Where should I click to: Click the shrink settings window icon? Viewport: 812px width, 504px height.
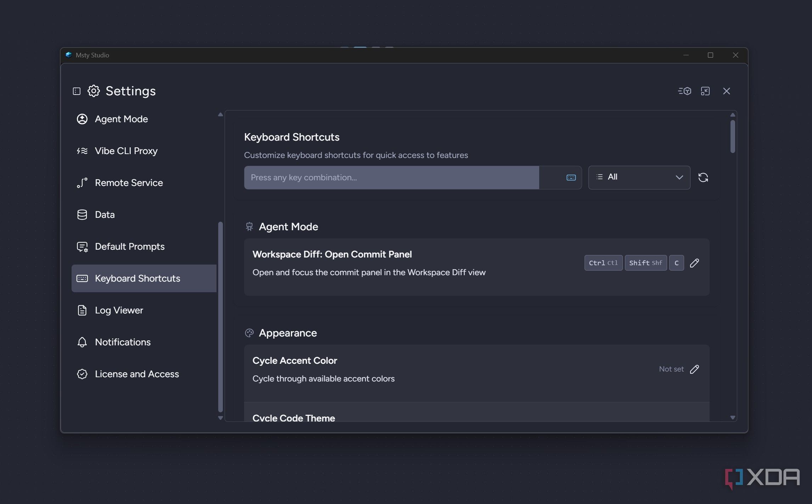[x=705, y=91]
